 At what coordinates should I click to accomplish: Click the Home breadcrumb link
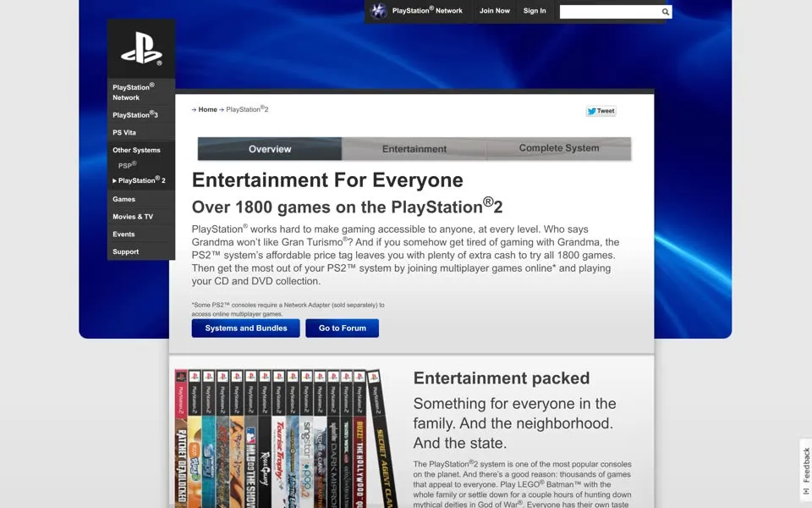pyautogui.click(x=208, y=109)
